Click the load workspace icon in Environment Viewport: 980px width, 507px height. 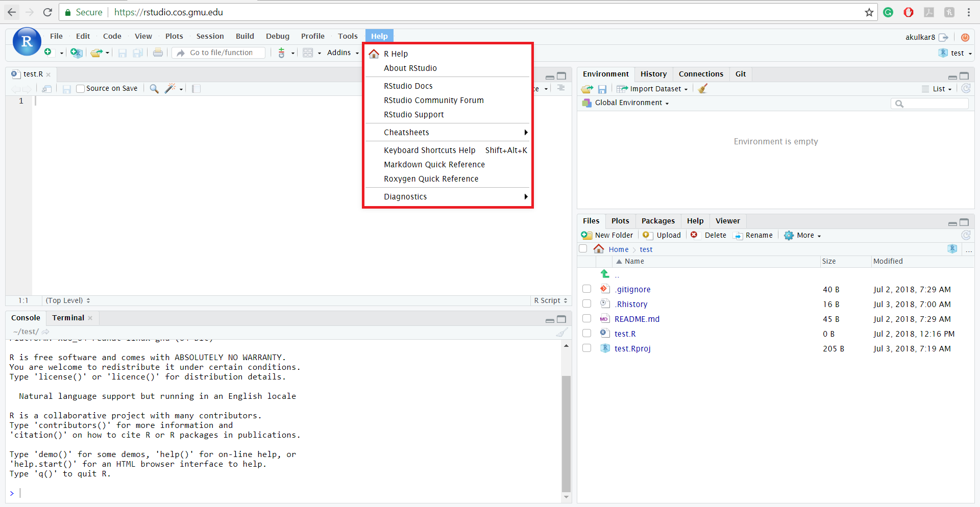(587, 89)
